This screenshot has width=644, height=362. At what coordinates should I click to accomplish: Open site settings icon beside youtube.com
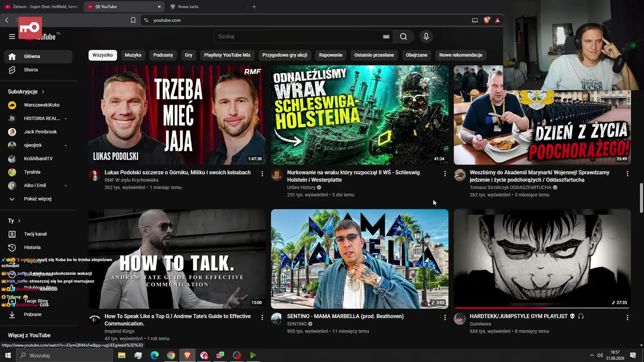click(146, 20)
